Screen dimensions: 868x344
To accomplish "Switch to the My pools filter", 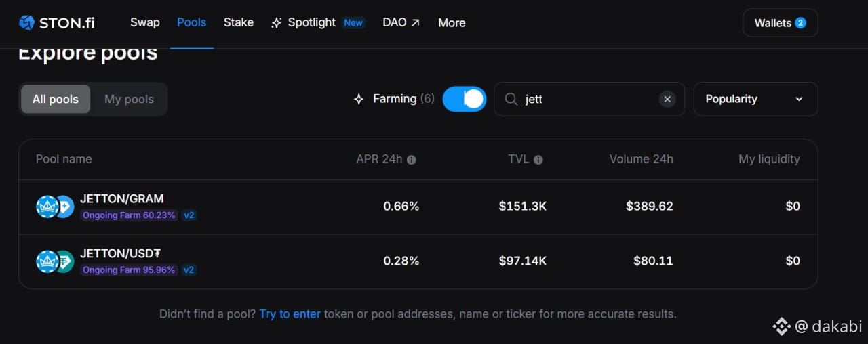I will (x=129, y=99).
